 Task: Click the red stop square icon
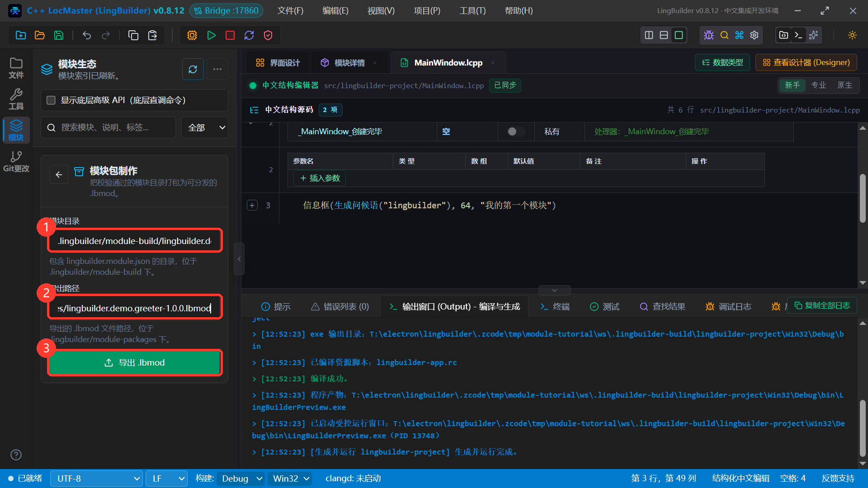pyautogui.click(x=230, y=35)
